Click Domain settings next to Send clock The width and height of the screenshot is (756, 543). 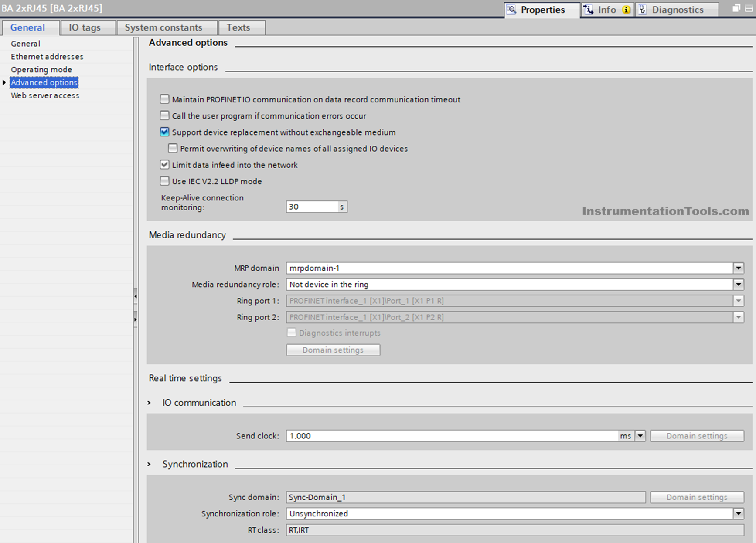point(697,436)
